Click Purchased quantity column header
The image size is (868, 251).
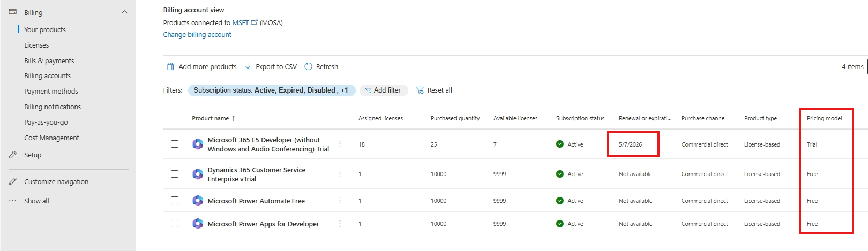pyautogui.click(x=455, y=118)
